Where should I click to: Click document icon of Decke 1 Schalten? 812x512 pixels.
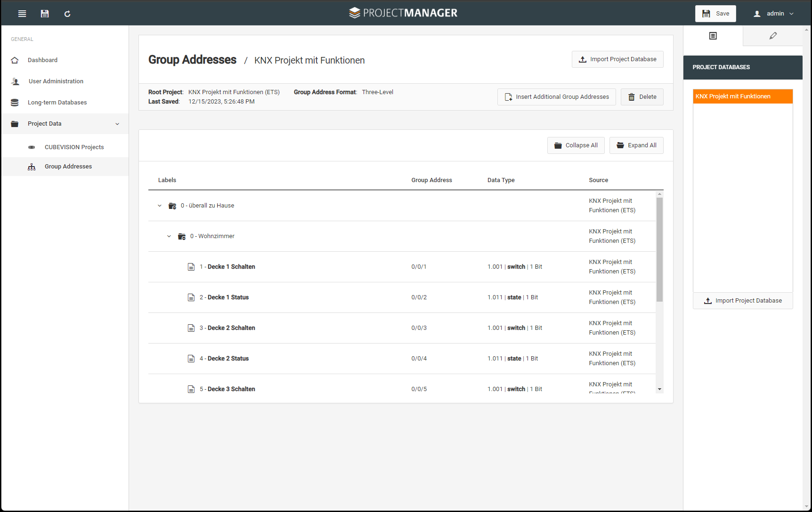click(x=191, y=267)
